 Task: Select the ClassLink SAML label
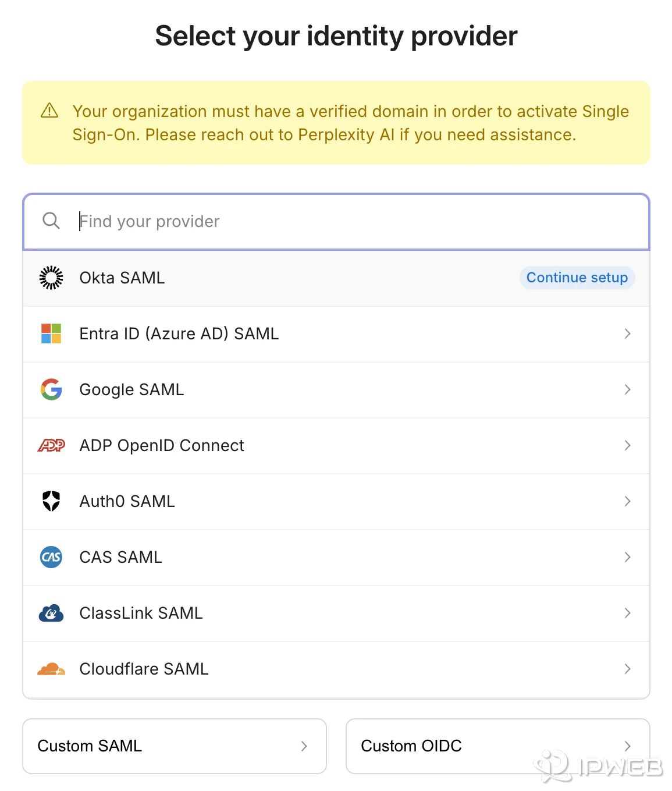[x=141, y=613]
